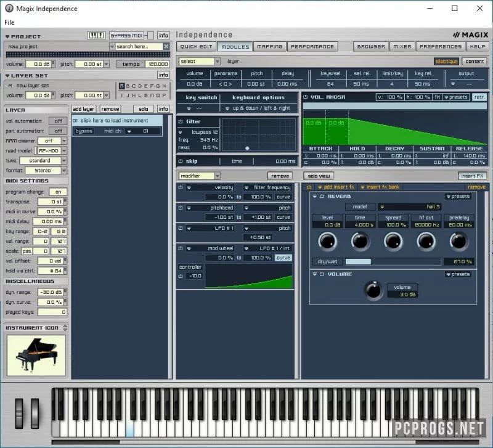Screen dimensions: 493x448
Task: Click the reverb predelay knob
Action: point(458,242)
